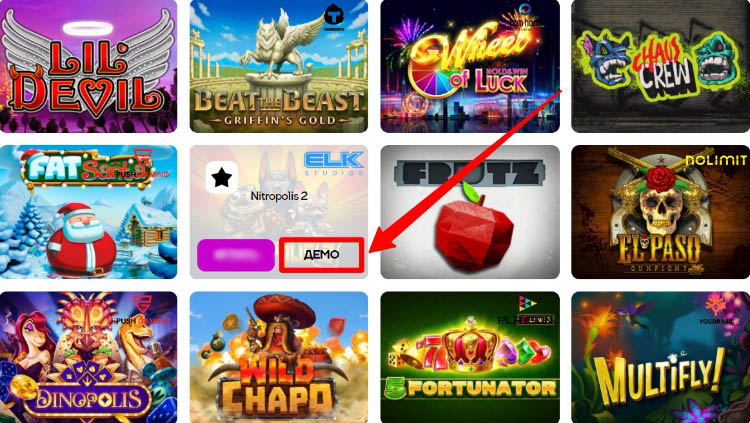Click the Thunderkick logo on Beat the Beast
This screenshot has height=423, width=750.
point(334,18)
